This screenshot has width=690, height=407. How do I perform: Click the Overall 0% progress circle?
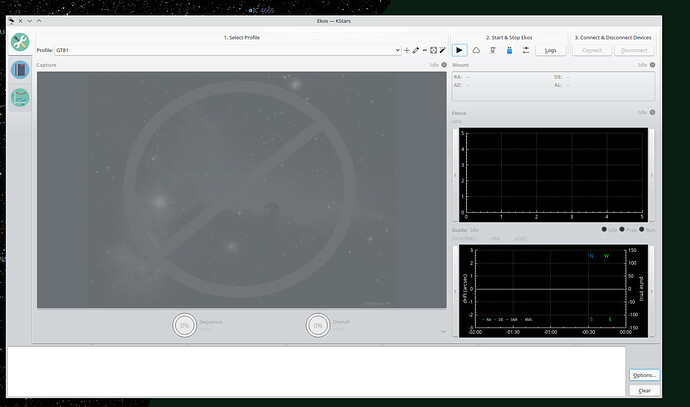tap(318, 326)
